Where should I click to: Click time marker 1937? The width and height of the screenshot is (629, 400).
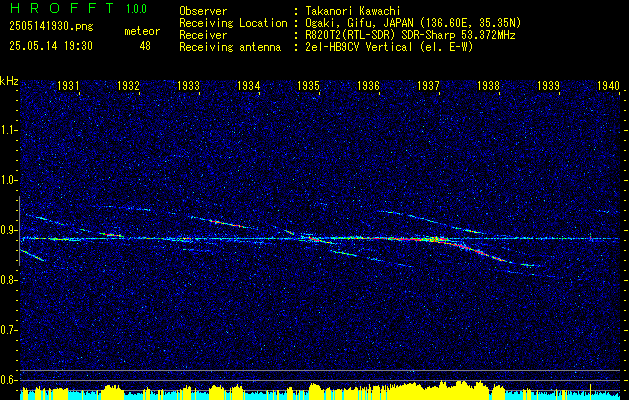tap(428, 85)
